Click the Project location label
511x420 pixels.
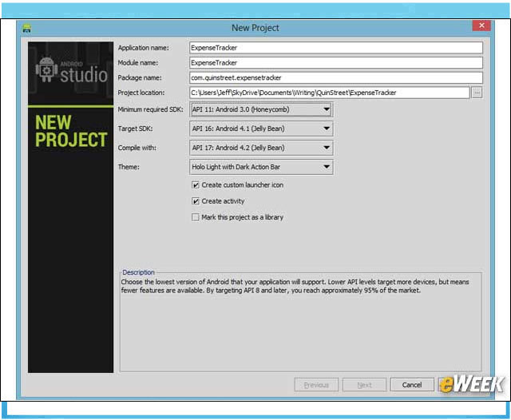point(141,93)
